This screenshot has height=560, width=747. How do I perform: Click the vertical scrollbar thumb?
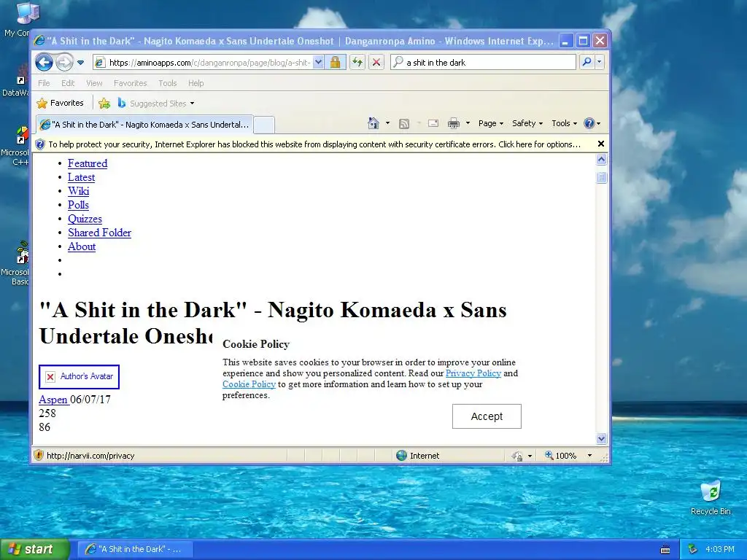coord(601,178)
